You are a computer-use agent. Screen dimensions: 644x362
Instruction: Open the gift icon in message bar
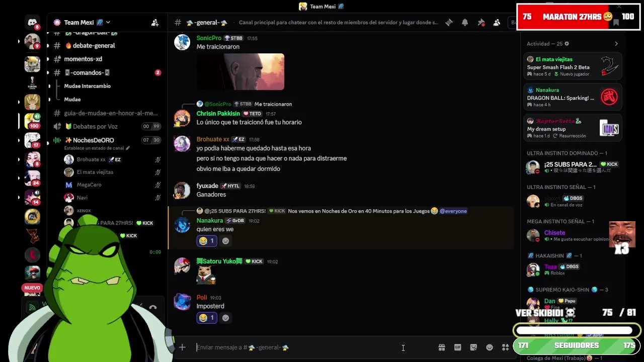[x=442, y=347]
